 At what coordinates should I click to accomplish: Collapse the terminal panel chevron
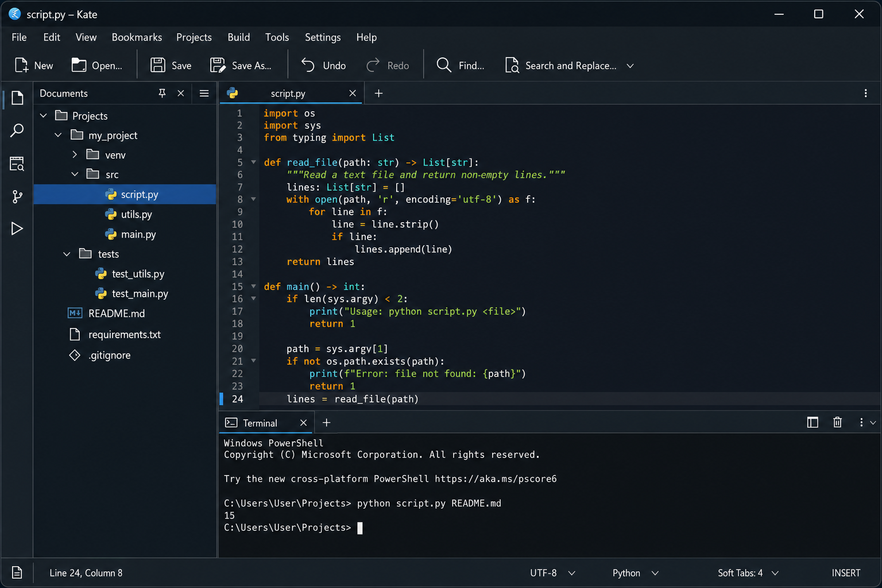point(873,423)
